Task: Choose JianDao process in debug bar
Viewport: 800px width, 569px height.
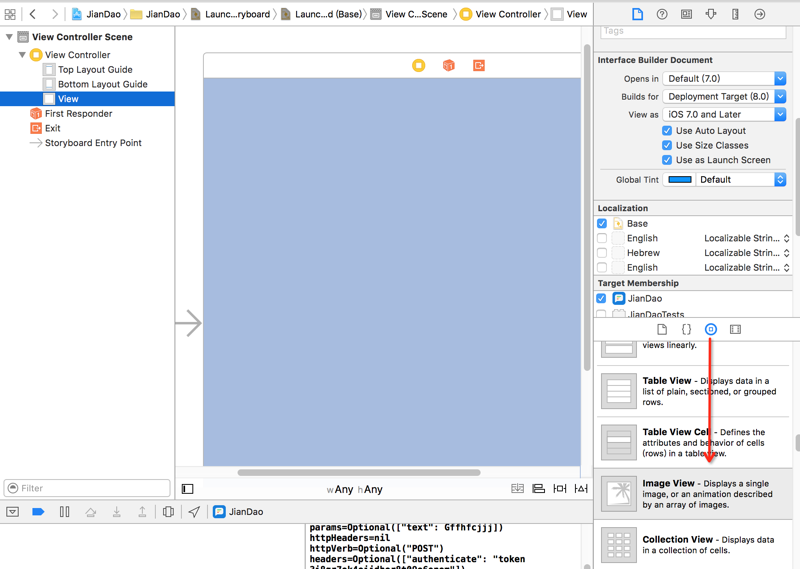Action: point(238,511)
